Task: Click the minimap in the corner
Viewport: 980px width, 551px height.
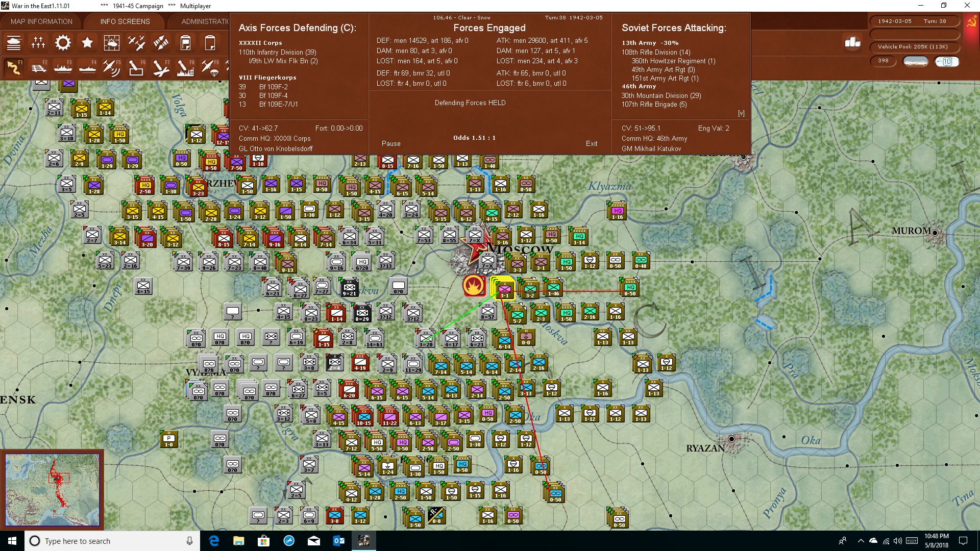Action: click(53, 490)
